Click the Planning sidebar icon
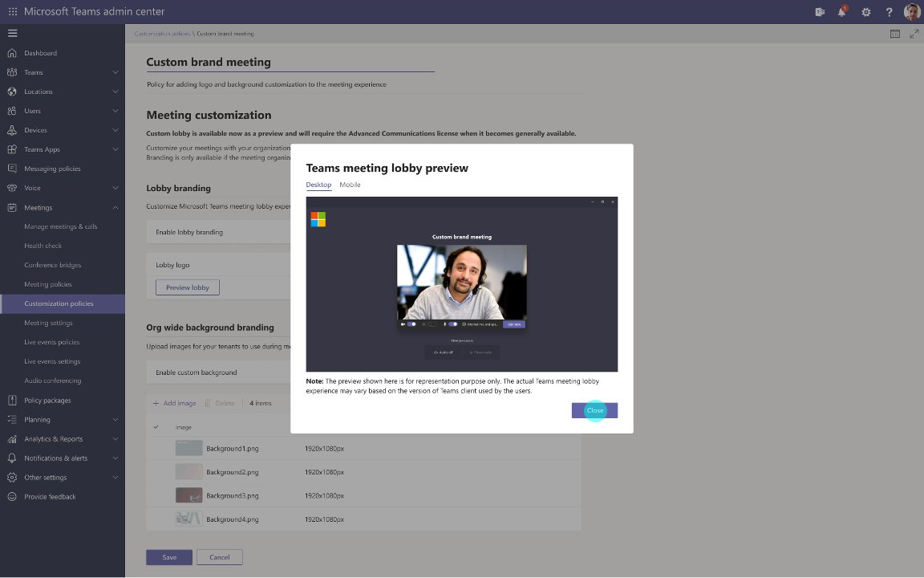Viewport: 924px width, 578px height. click(x=12, y=419)
